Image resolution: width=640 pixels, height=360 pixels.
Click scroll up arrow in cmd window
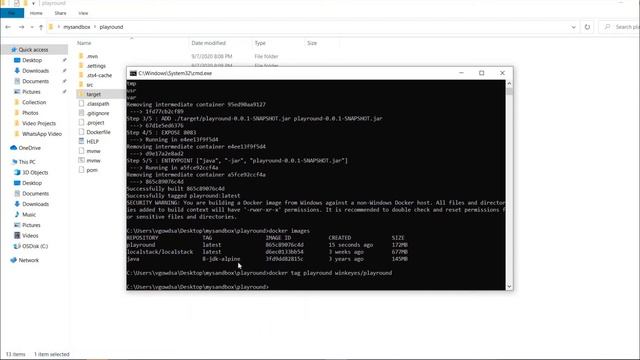click(509, 84)
